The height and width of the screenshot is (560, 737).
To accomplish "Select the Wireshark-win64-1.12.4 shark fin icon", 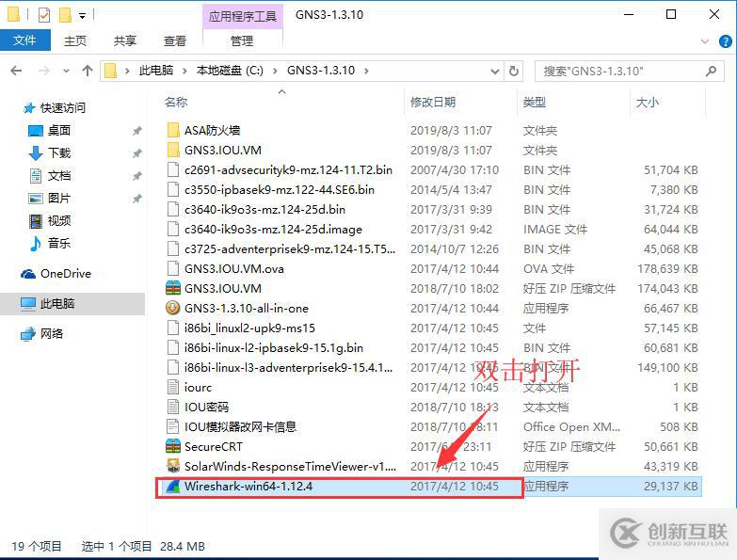I will [173, 486].
